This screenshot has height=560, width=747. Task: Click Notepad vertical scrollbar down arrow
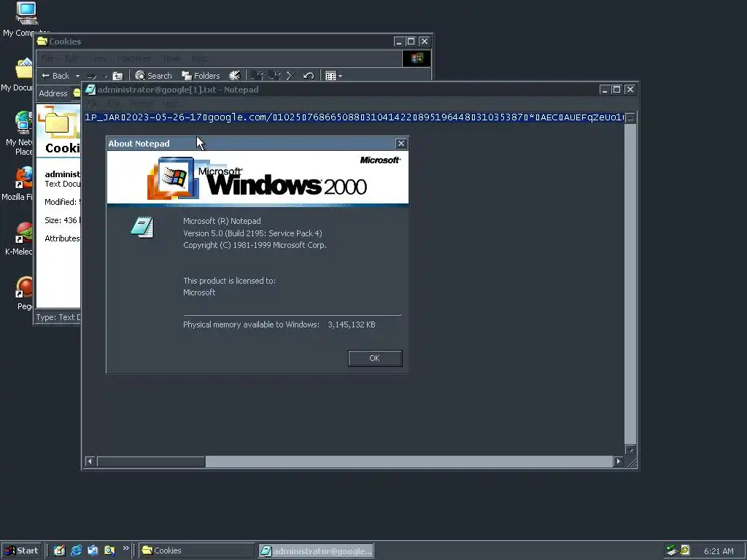click(x=630, y=449)
